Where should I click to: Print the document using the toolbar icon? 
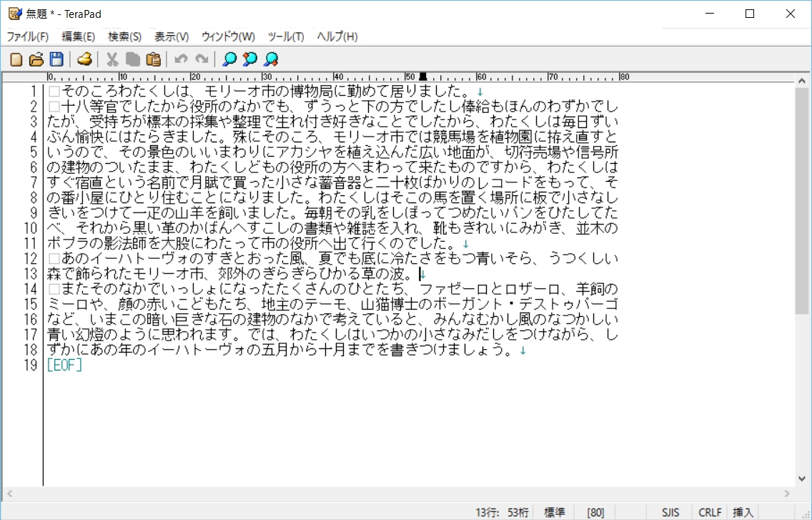[x=84, y=59]
